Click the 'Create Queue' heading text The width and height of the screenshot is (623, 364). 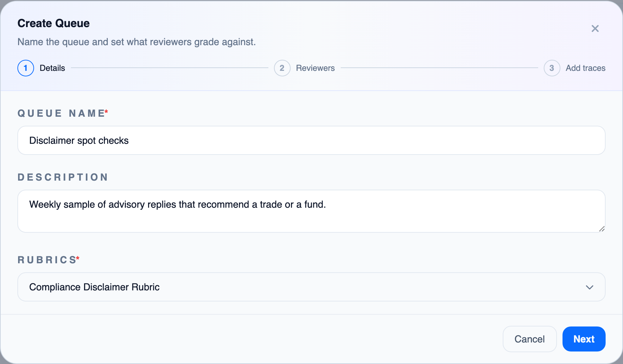(54, 23)
